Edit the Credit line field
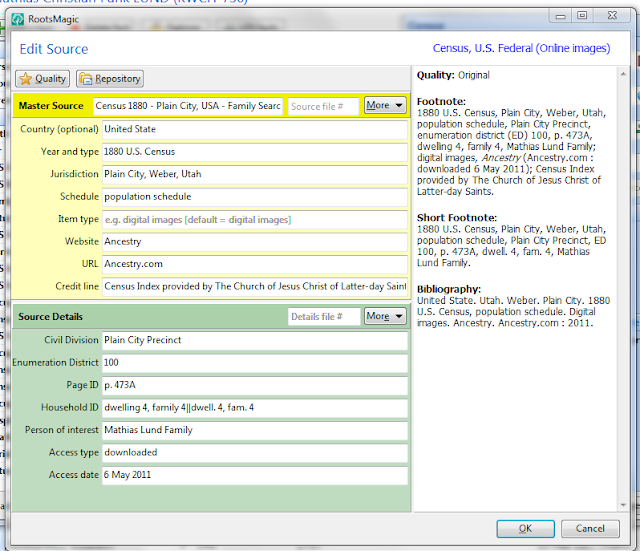This screenshot has width=640, height=551. pos(255,287)
